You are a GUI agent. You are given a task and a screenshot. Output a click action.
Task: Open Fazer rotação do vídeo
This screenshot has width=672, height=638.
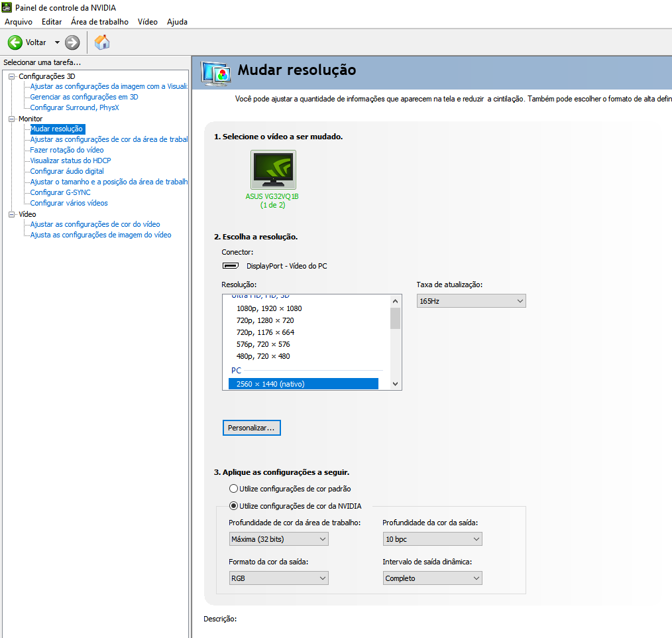(67, 150)
